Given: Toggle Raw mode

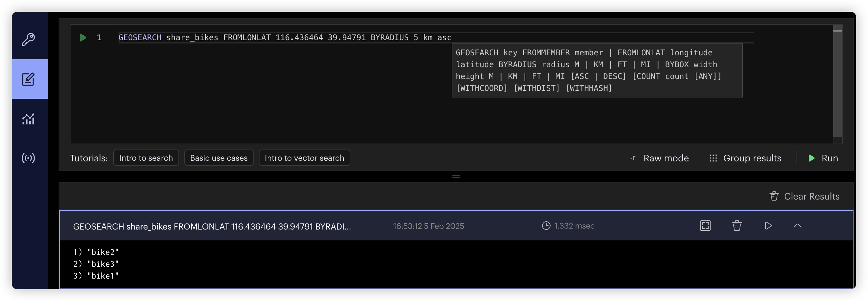Looking at the screenshot, I should pyautogui.click(x=660, y=158).
